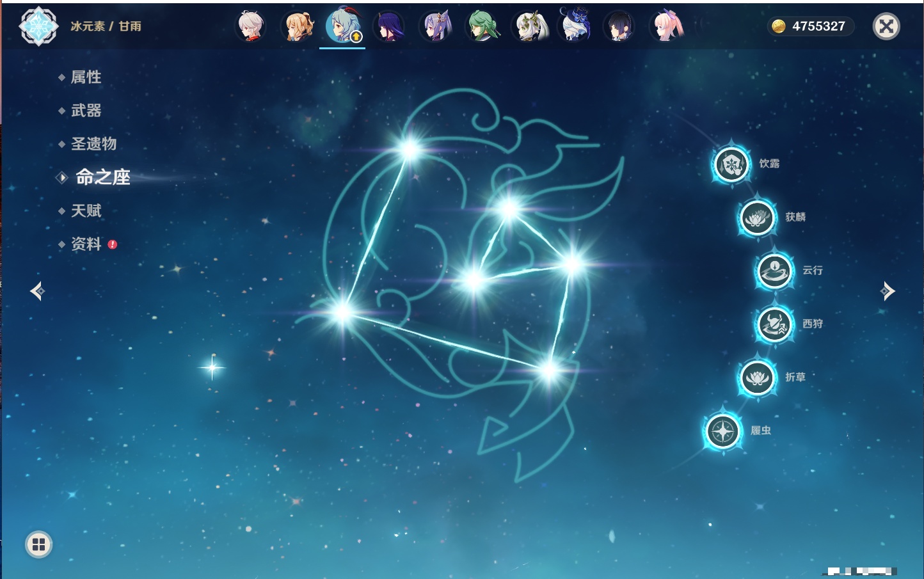Select the dark purple-haired Raiden avatar
924x579 pixels.
[x=389, y=26]
